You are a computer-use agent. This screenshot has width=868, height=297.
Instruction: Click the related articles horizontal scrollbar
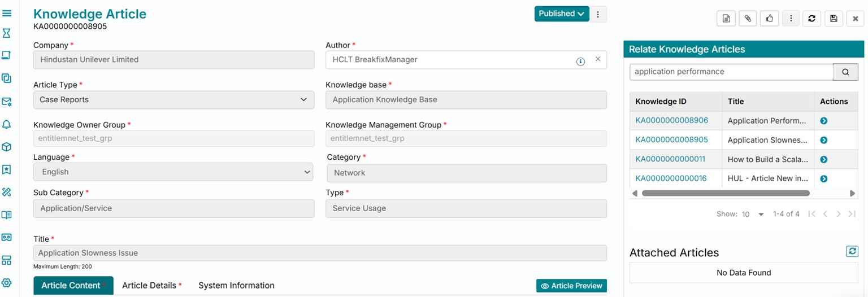tap(726, 193)
